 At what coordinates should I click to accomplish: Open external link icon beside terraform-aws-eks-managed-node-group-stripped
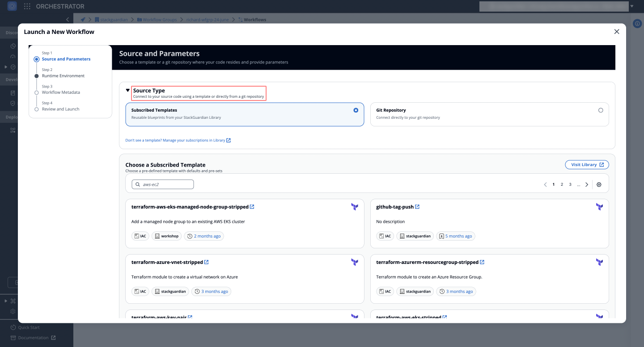[252, 207]
